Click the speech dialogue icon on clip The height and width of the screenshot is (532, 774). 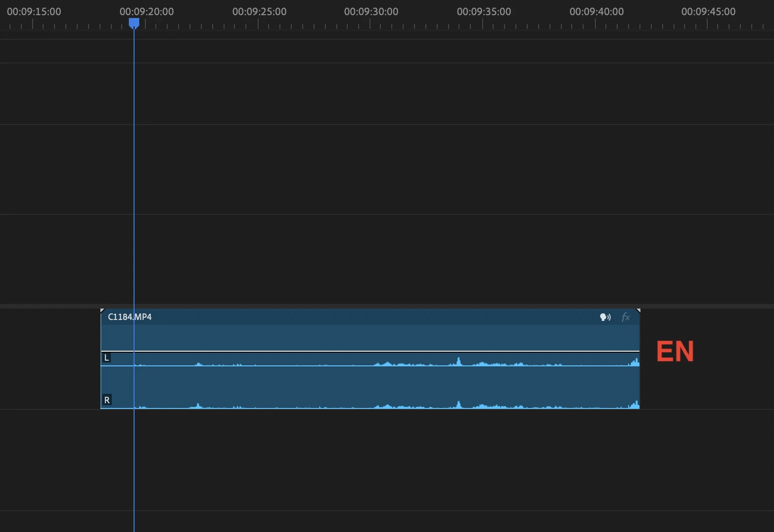coord(605,317)
